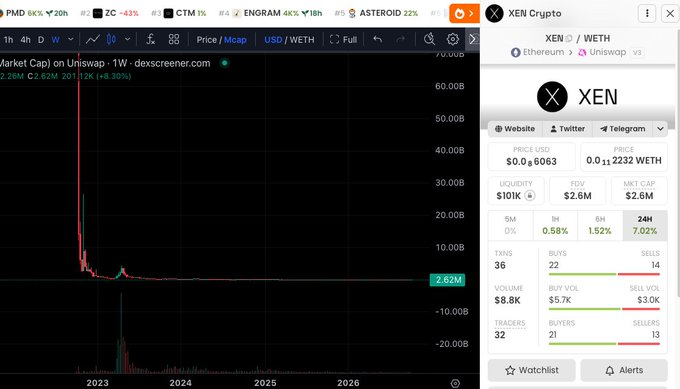680x389 pixels.
Task: Switch chart type using the line chart icon
Action: coord(92,39)
